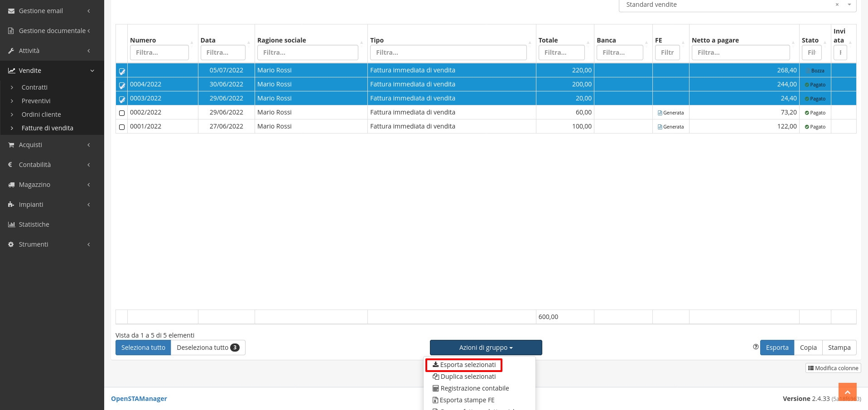The image size is (868, 410).
Task: Click the euro icon beside Contabilità
Action: (10, 165)
